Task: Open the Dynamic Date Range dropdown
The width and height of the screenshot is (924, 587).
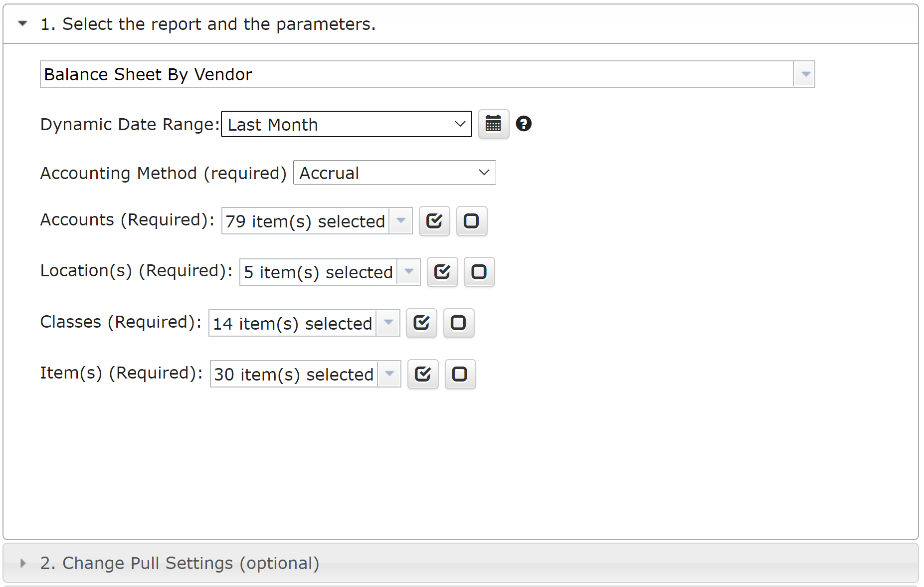Action: click(x=347, y=124)
